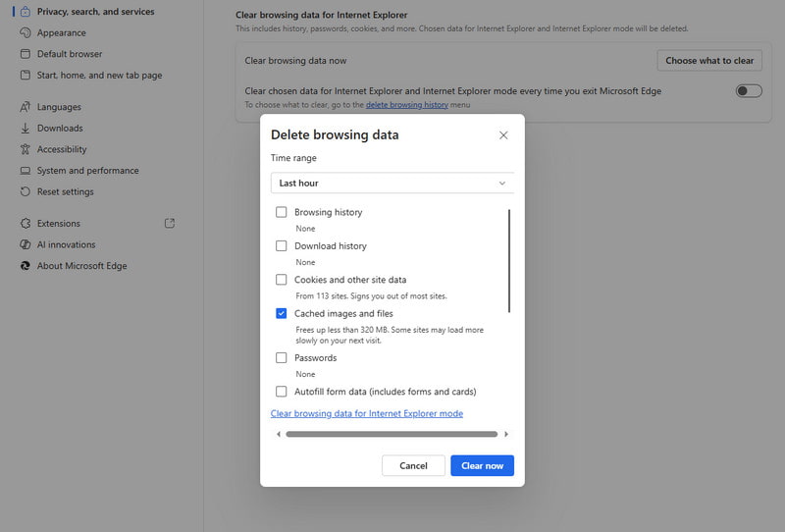Screen dimensions: 785x532
Task: Click the AI innovations icon
Action: click(x=26, y=244)
